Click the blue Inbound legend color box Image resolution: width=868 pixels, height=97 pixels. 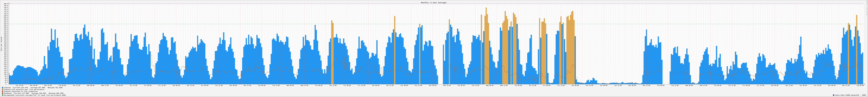click(3, 87)
